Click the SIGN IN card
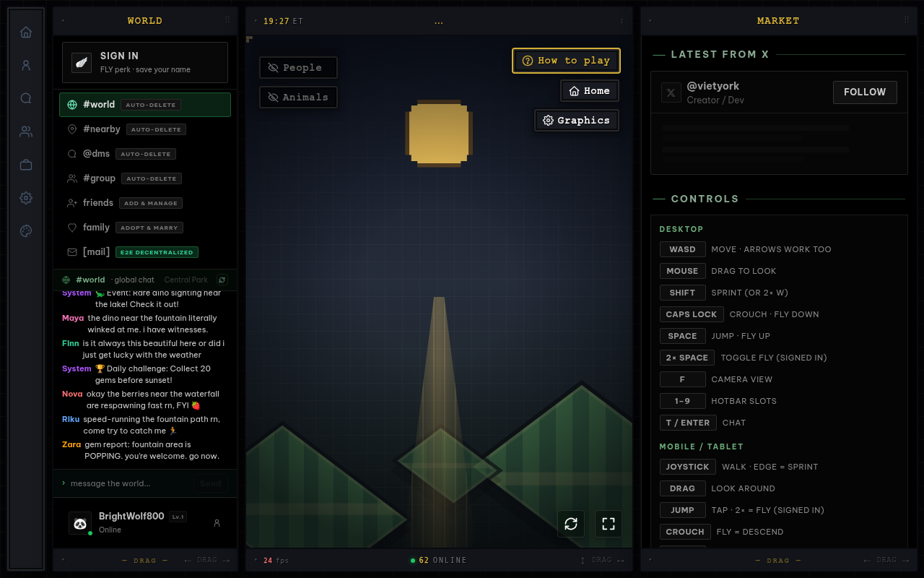This screenshot has width=924, height=578. (145, 62)
